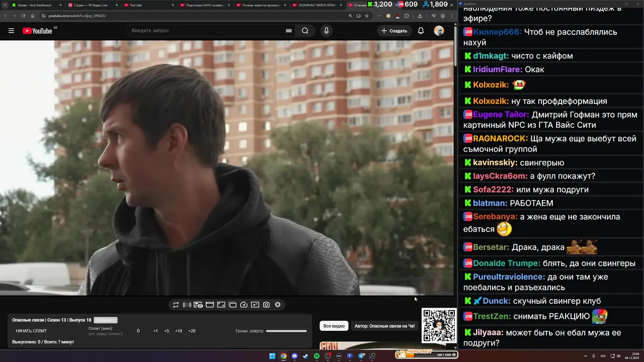Open Telegram from the taskbar
Viewport: 644px width, 362px height.
[x=361, y=356]
